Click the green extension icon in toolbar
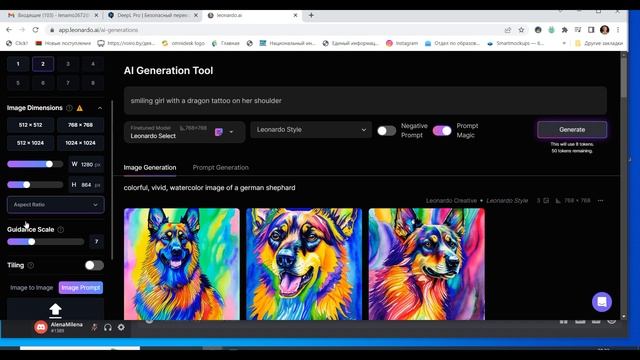 [x=551, y=30]
